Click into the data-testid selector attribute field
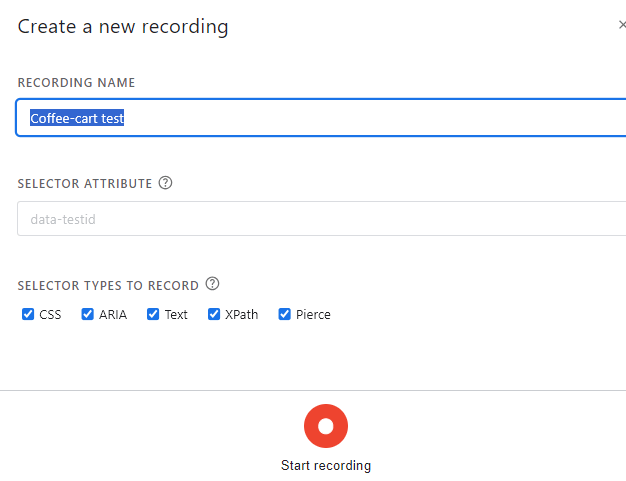The height and width of the screenshot is (481, 626). pyautogui.click(x=322, y=219)
